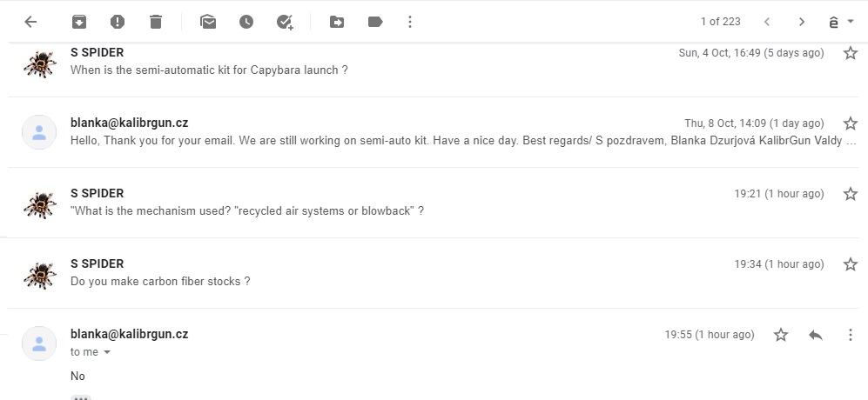The width and height of the screenshot is (868, 400).
Task: Star the Sun, 4 Oct message
Action: pyautogui.click(x=851, y=53)
